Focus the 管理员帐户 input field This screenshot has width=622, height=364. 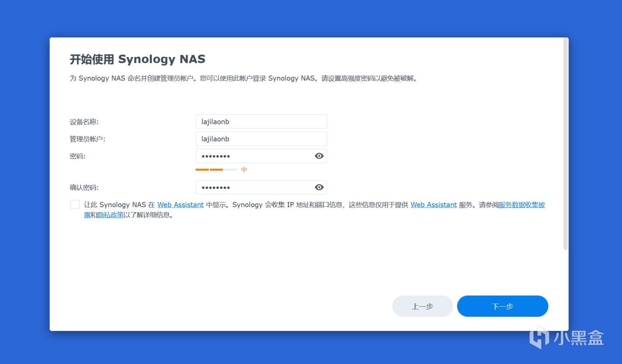coord(261,139)
